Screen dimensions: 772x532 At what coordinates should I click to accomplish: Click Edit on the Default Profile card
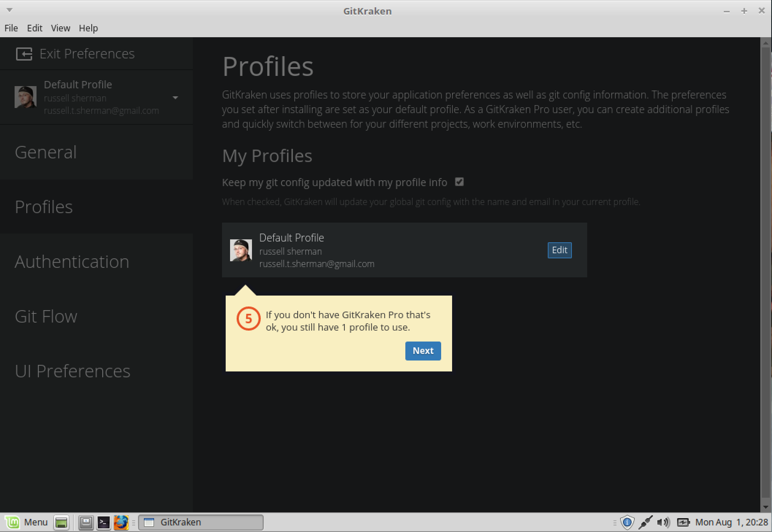click(x=559, y=250)
